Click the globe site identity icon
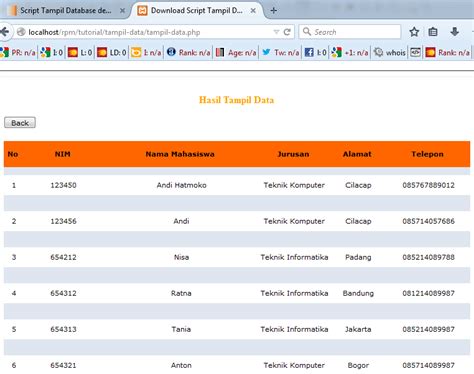Screen dimensions: 474x374 coord(21,32)
